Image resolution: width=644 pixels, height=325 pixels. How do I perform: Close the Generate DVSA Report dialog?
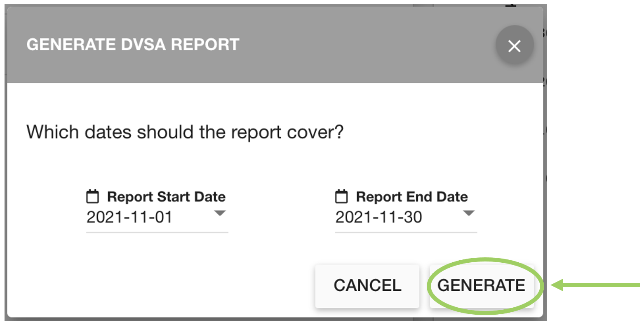click(x=514, y=46)
